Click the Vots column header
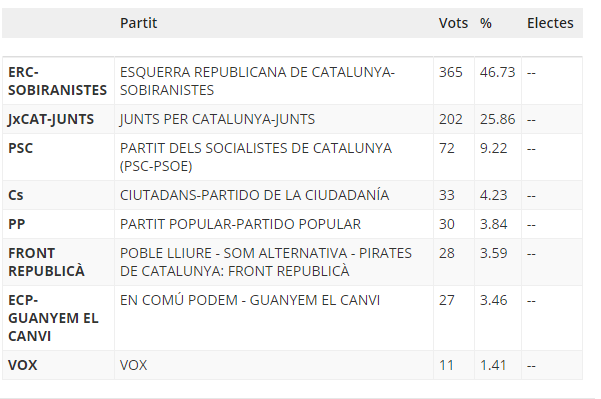This screenshot has height=399, width=601. [x=453, y=23]
